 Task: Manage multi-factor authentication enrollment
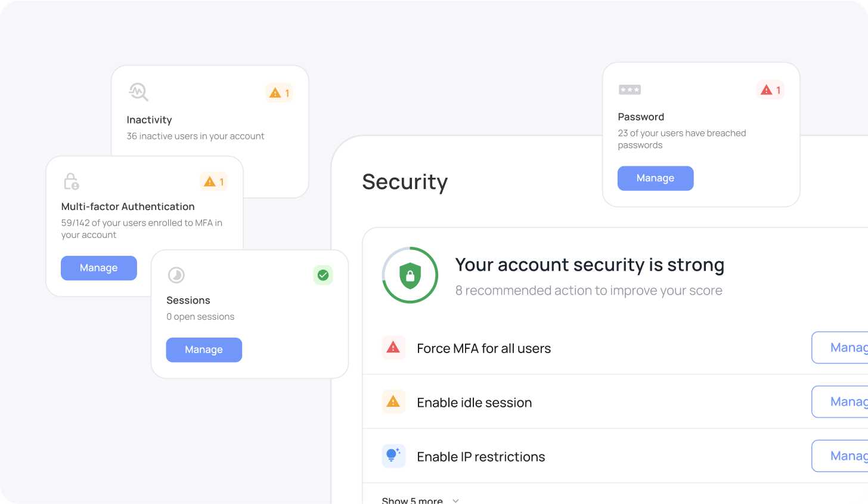(x=99, y=268)
